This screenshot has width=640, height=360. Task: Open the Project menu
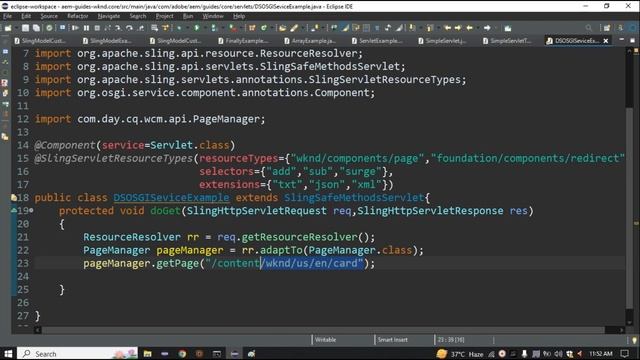(x=164, y=16)
